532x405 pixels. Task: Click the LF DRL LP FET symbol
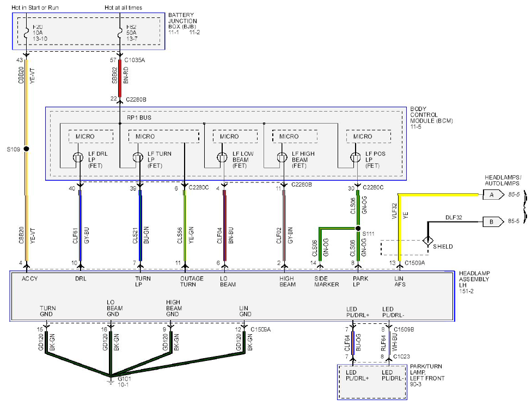coord(78,157)
